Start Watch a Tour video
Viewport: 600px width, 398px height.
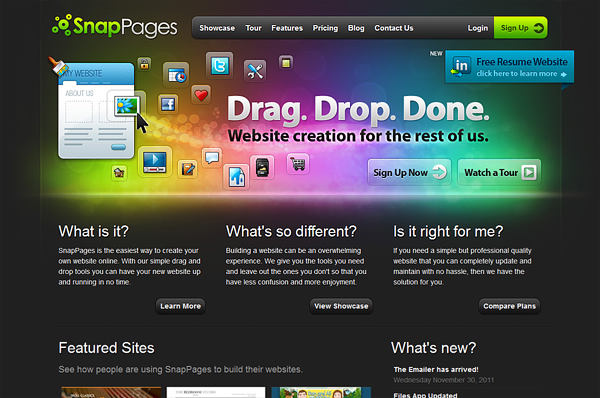[x=499, y=173]
